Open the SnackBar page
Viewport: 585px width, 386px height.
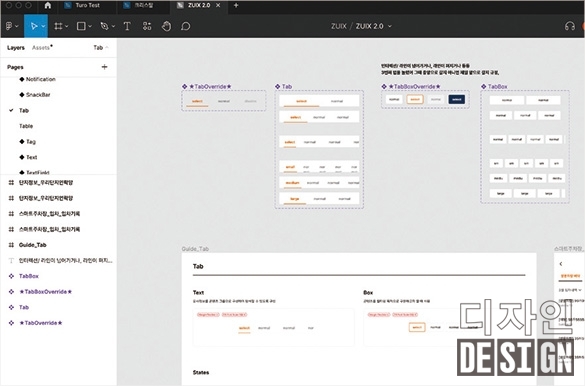38,95
